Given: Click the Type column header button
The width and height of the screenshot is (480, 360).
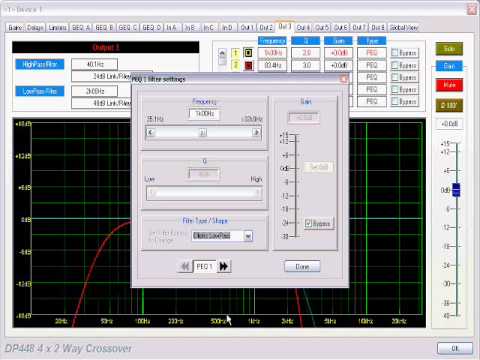Looking at the screenshot, I should pyautogui.click(x=372, y=41).
